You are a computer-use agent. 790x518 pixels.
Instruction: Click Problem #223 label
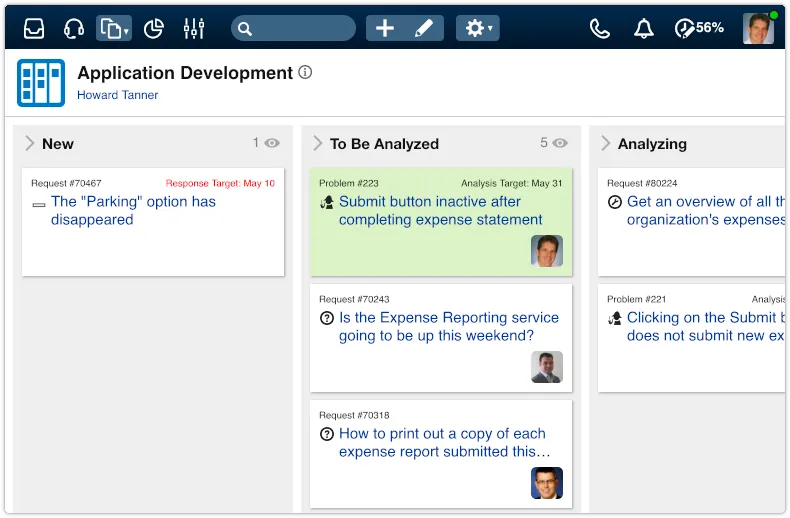[349, 183]
